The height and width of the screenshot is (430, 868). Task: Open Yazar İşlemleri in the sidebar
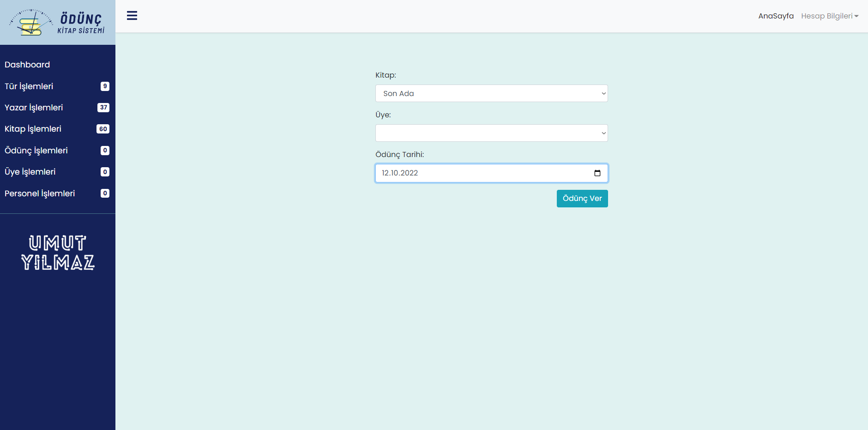[x=34, y=108]
